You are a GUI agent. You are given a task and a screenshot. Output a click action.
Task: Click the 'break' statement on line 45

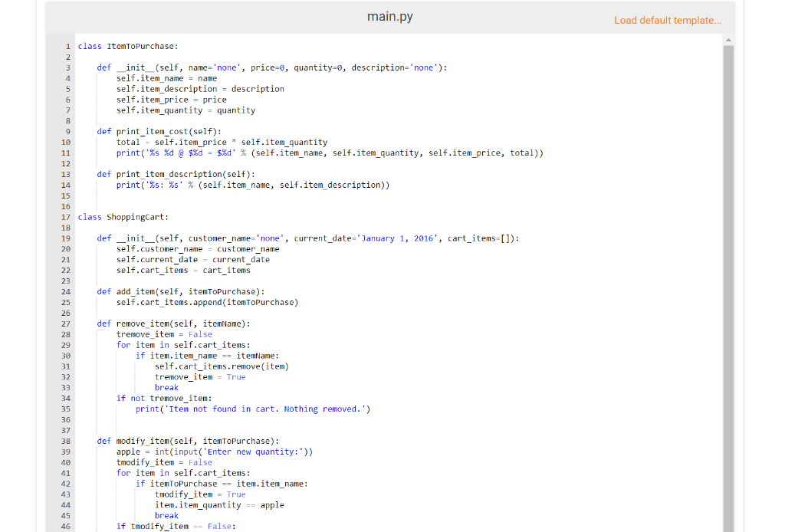pyautogui.click(x=166, y=516)
